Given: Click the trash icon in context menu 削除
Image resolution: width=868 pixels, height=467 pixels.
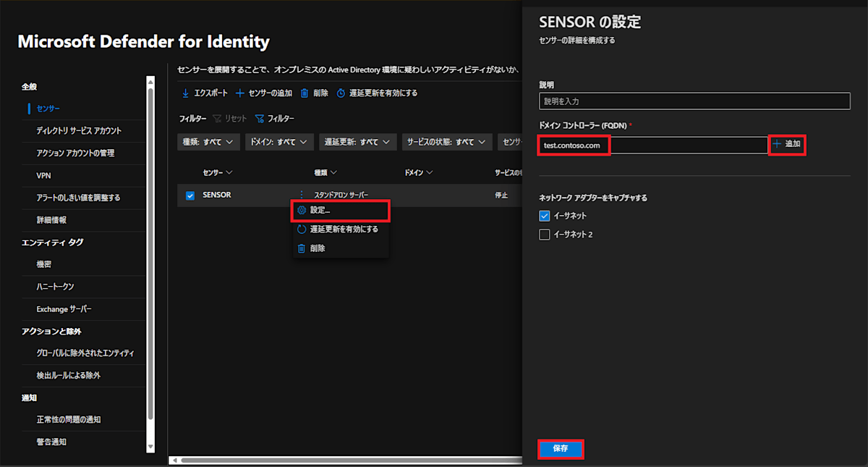Looking at the screenshot, I should pyautogui.click(x=302, y=248).
